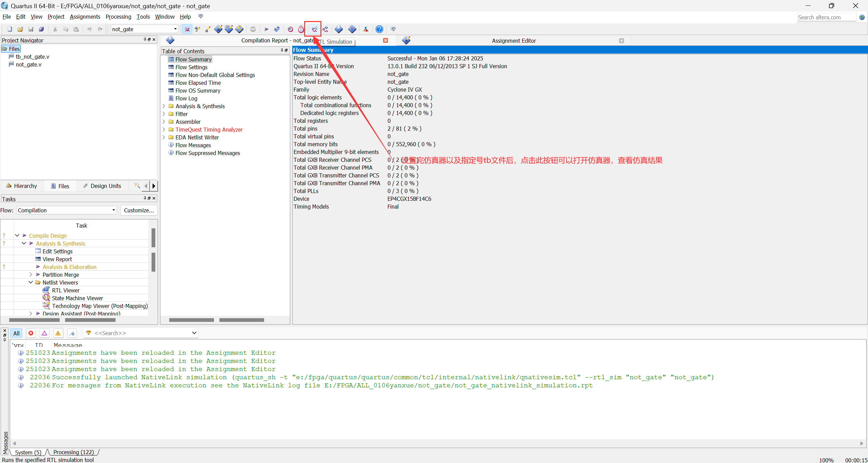Viewport: 868px width, 463px height.
Task: Click the globe icon next to search box
Action: [862, 17]
